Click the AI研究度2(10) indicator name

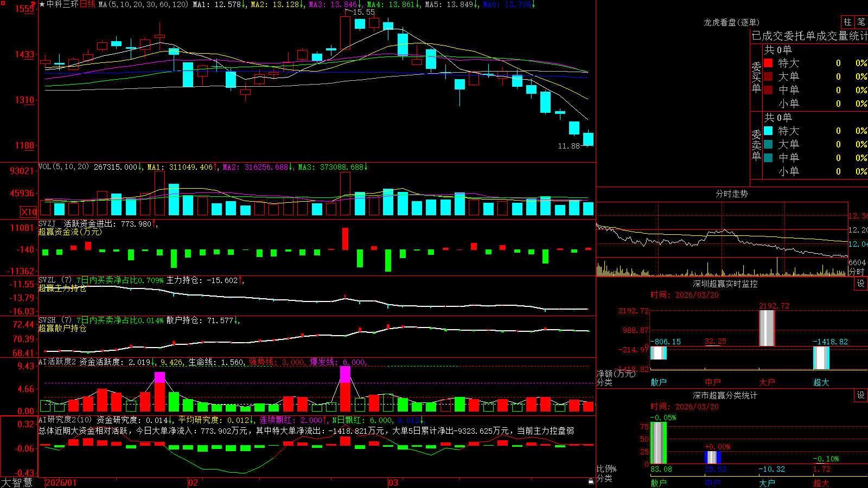[66, 420]
